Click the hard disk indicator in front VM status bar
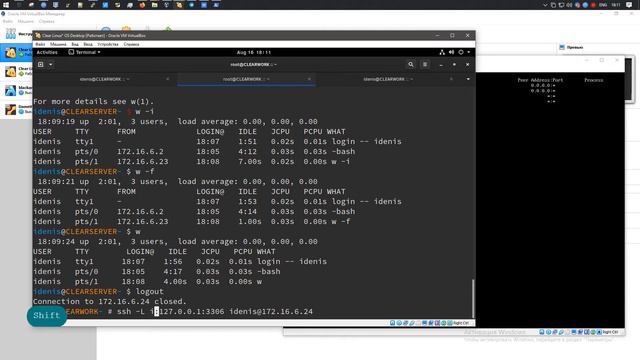The height and width of the screenshot is (360, 640). coord(393,323)
